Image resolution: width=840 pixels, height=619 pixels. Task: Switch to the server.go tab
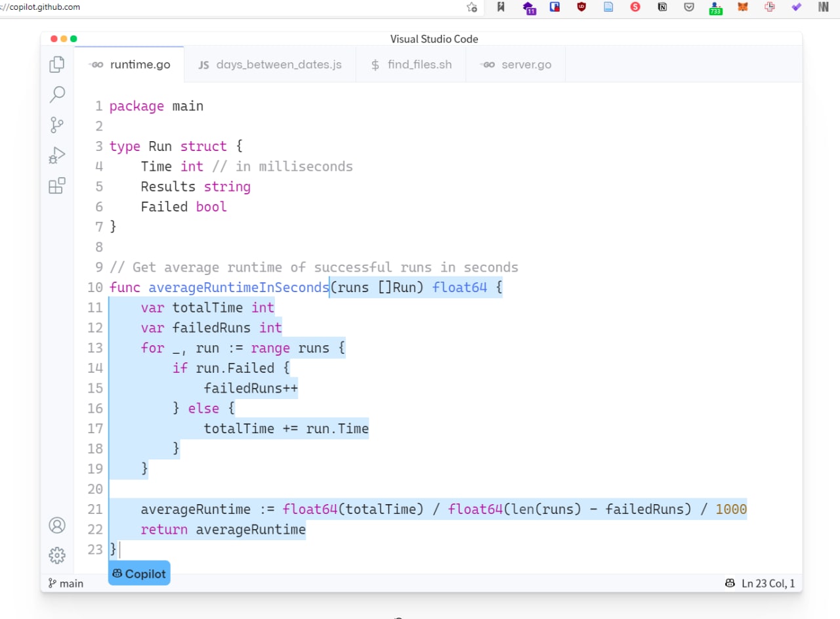point(515,64)
